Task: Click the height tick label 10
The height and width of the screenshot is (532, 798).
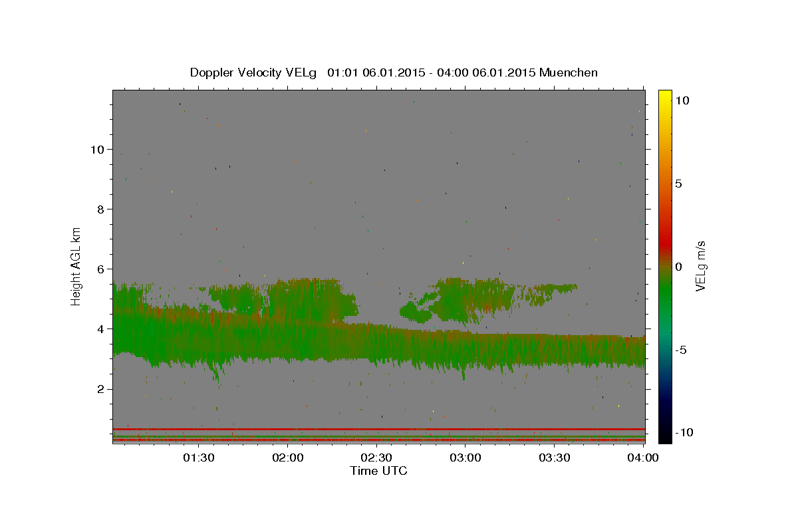Action: click(97, 149)
